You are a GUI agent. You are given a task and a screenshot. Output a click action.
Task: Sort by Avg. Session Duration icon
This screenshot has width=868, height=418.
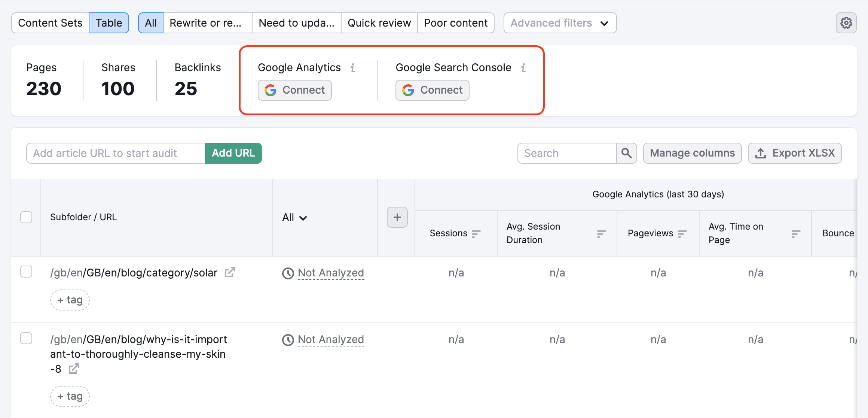coord(601,234)
